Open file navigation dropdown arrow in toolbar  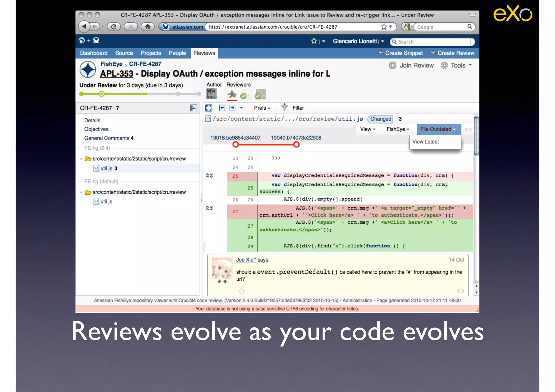click(241, 108)
